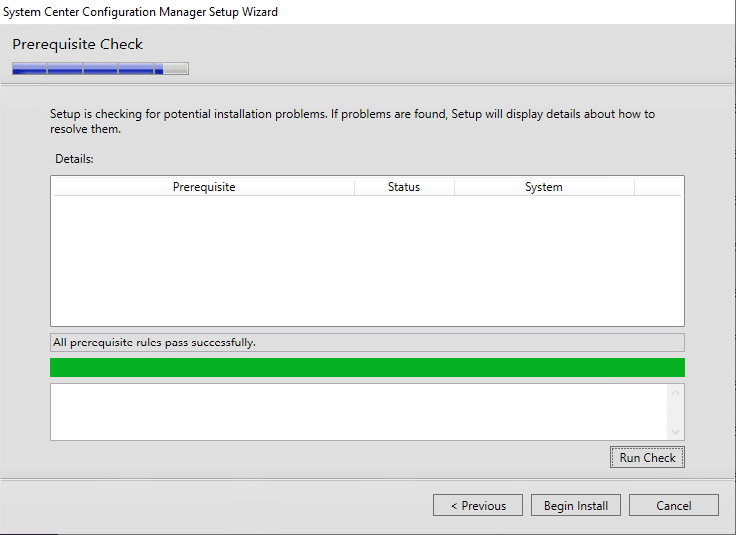Click the Details label above the list
This screenshot has height=535, width=736.
74,158
